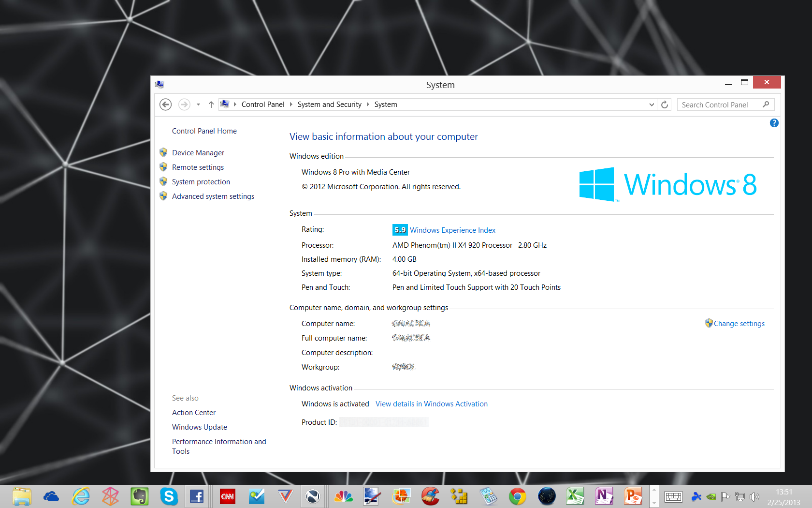Open Advanced system settings
Image resolution: width=812 pixels, height=508 pixels.
213,196
